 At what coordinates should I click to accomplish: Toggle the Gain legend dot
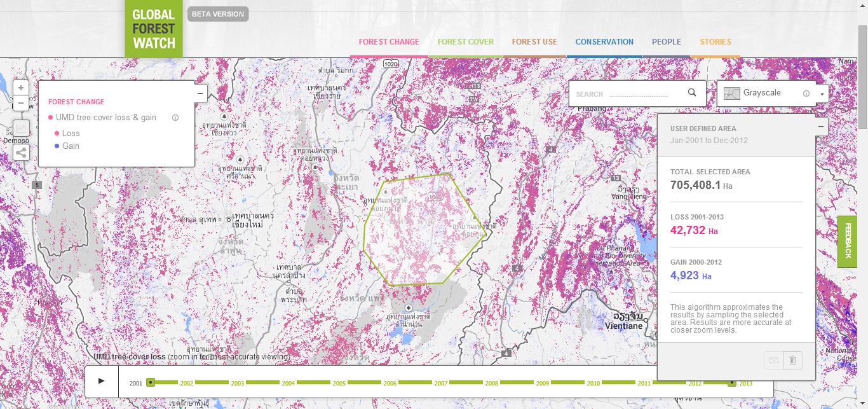57,146
